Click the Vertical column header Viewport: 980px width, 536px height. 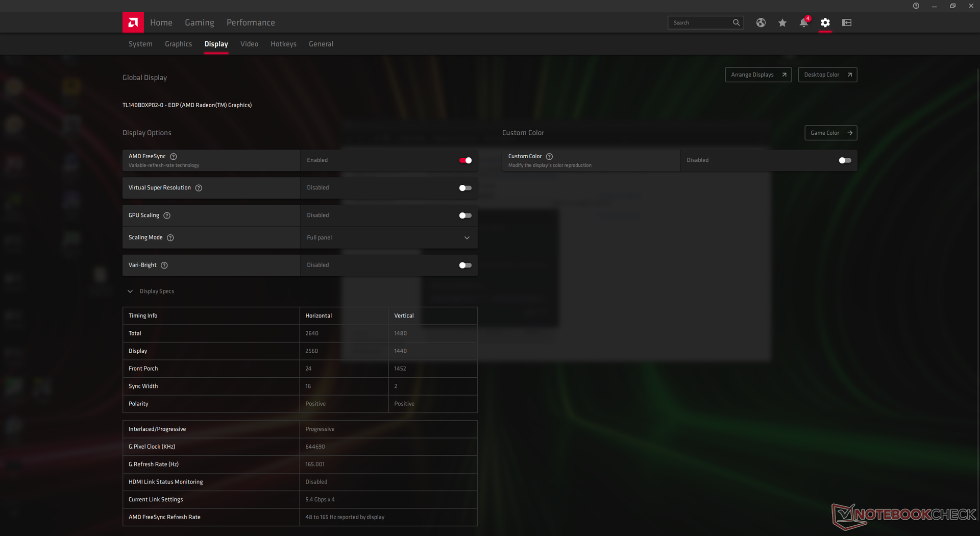(x=404, y=316)
